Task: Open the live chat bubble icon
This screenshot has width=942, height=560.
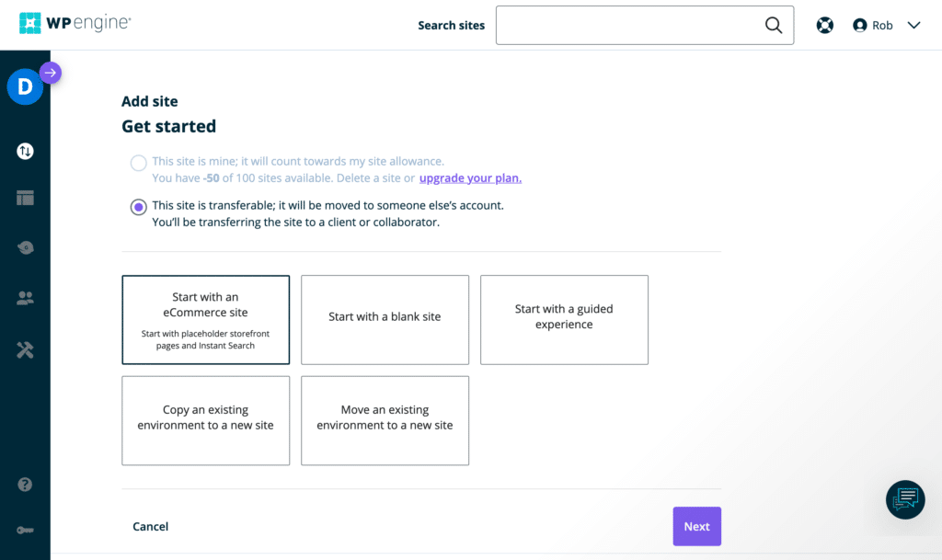Action: [x=905, y=499]
